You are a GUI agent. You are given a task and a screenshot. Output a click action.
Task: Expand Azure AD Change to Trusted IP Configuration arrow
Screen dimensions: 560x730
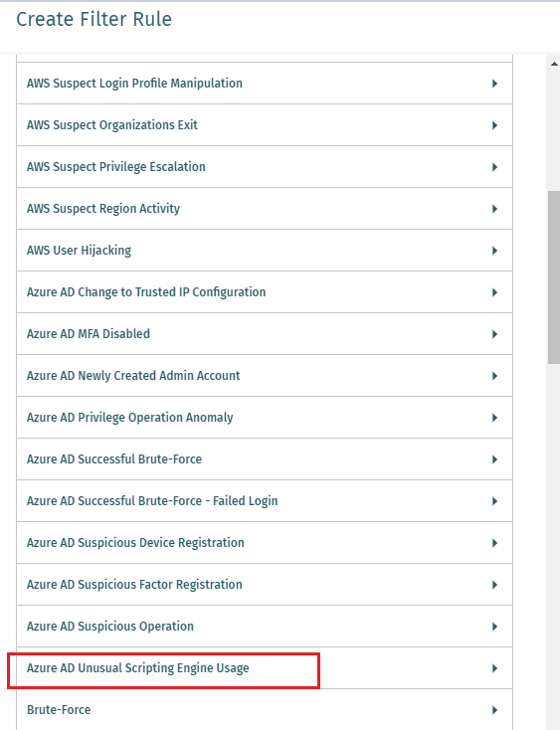click(x=494, y=292)
